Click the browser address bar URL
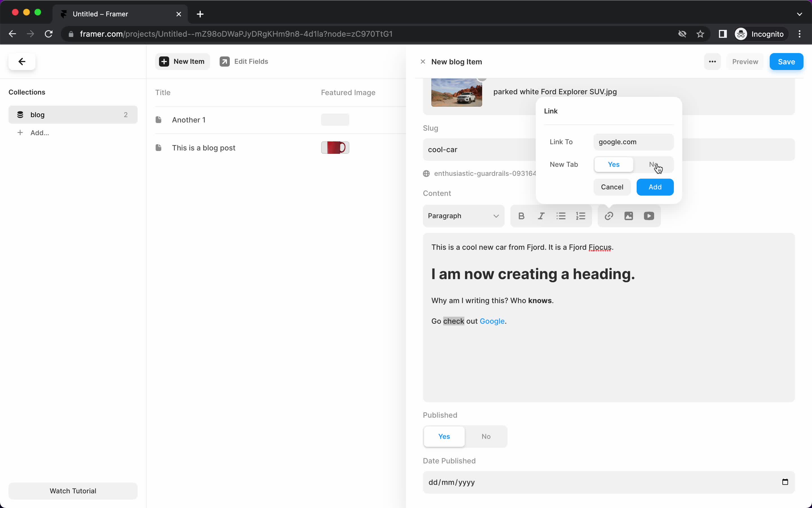The height and width of the screenshot is (508, 812). 236,34
